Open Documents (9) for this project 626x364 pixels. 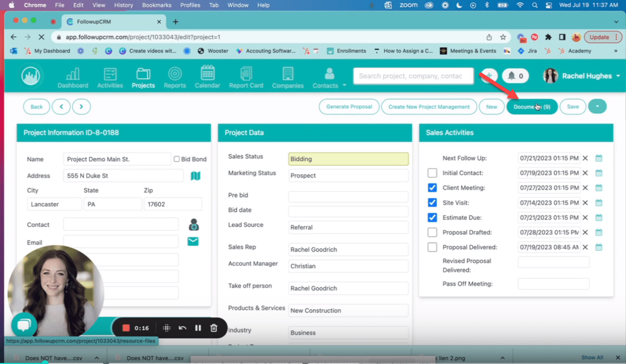point(532,106)
